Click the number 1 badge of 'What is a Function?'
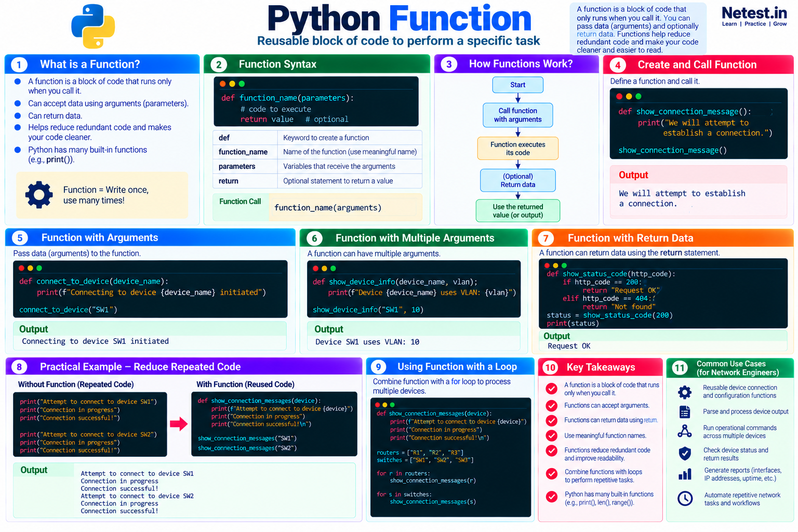This screenshot has width=798, height=532. click(19, 64)
